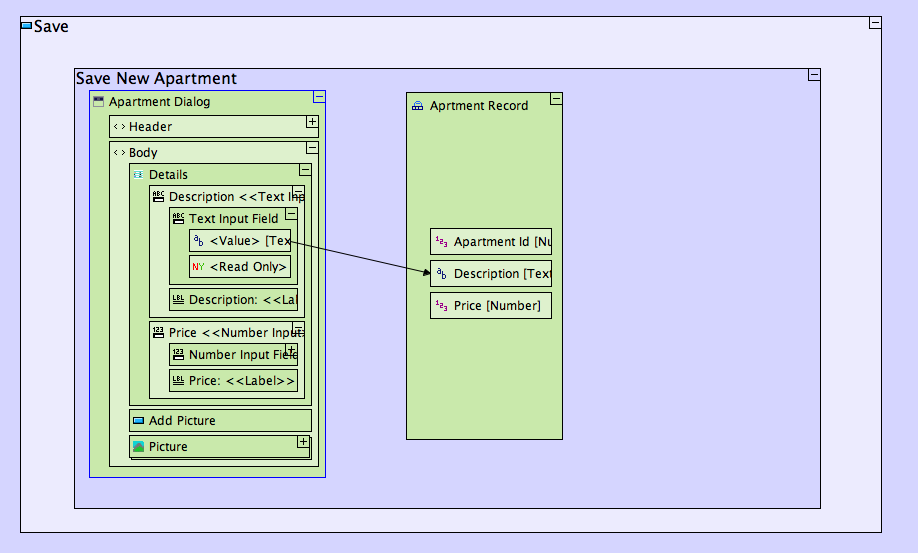The height and width of the screenshot is (553, 918).
Task: Click the Header tag brackets icon
Action: click(118, 127)
